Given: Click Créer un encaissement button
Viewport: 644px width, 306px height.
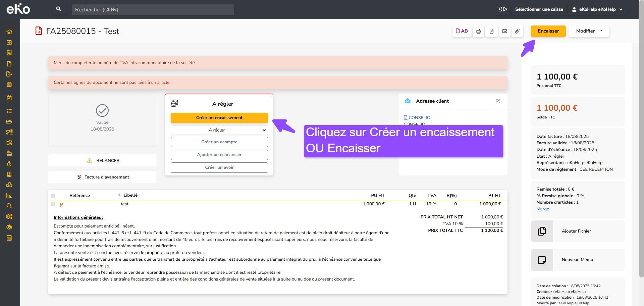Looking at the screenshot, I should pyautogui.click(x=219, y=118).
